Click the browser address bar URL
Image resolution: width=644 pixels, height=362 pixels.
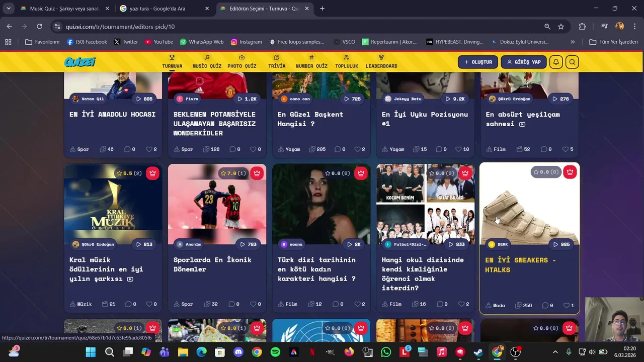pyautogui.click(x=120, y=27)
